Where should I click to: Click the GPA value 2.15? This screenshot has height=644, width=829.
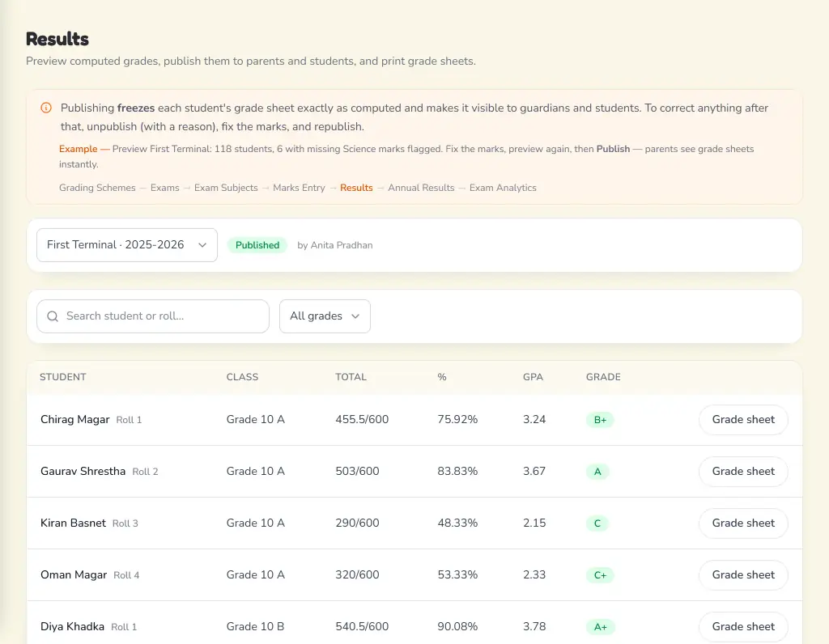[534, 523]
